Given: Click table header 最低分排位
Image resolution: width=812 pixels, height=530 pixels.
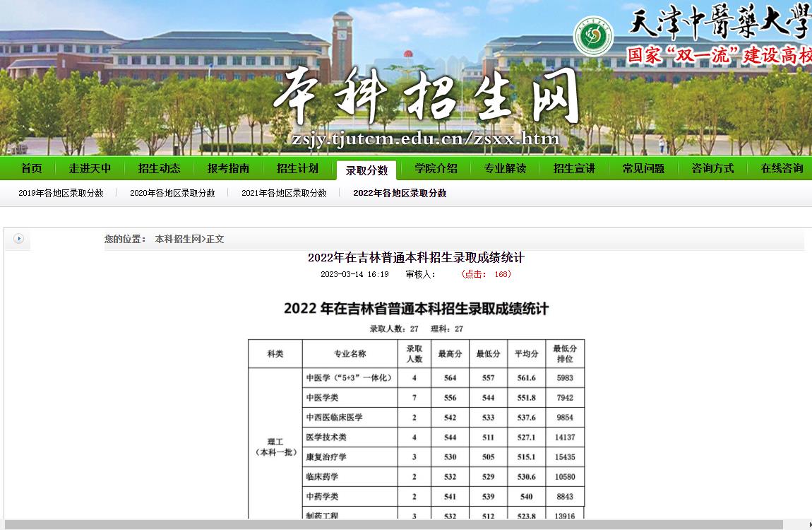Looking at the screenshot, I should (565, 354).
